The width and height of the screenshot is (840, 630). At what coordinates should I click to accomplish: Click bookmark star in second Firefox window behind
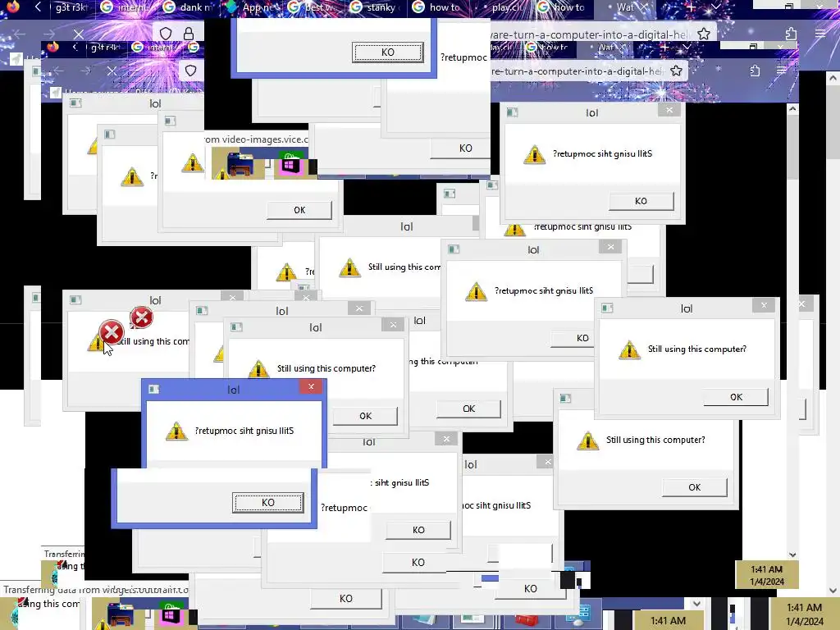click(676, 71)
